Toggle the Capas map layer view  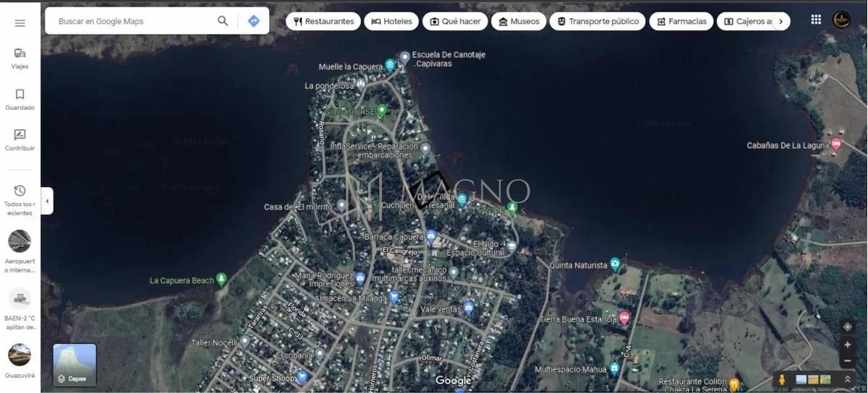coord(75,365)
